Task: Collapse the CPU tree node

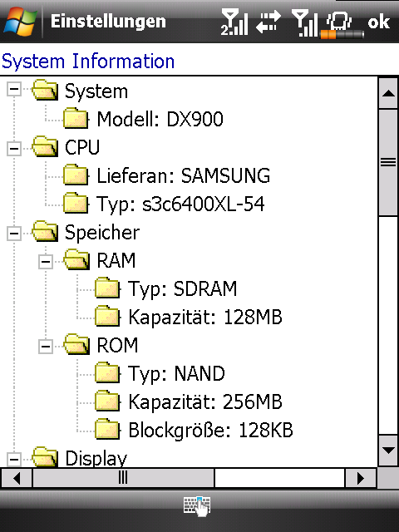Action: [x=14, y=149]
